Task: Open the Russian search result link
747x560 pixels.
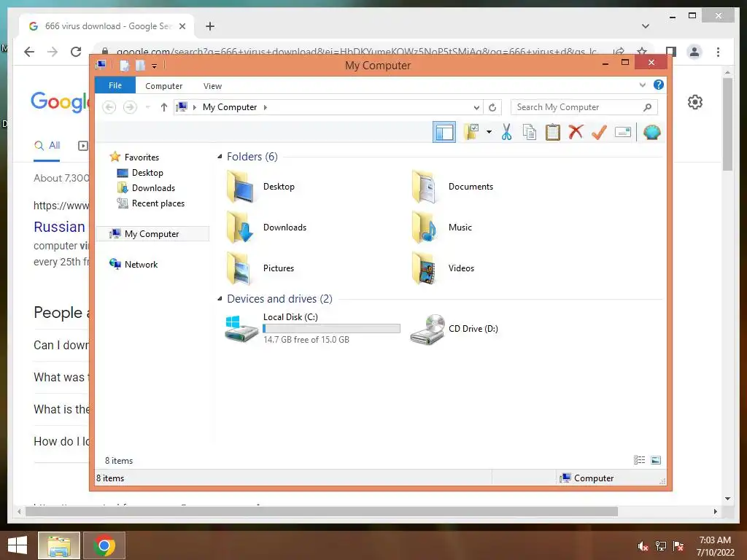Action: [60, 227]
